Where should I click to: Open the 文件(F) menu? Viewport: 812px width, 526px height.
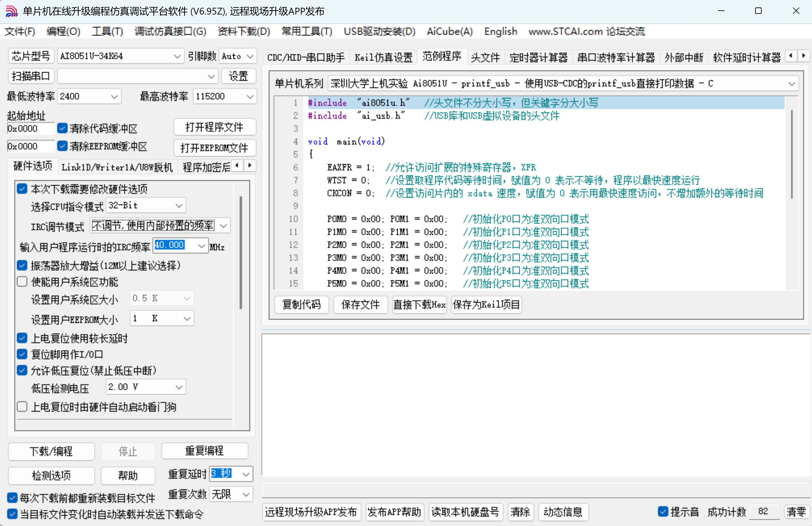pos(20,31)
